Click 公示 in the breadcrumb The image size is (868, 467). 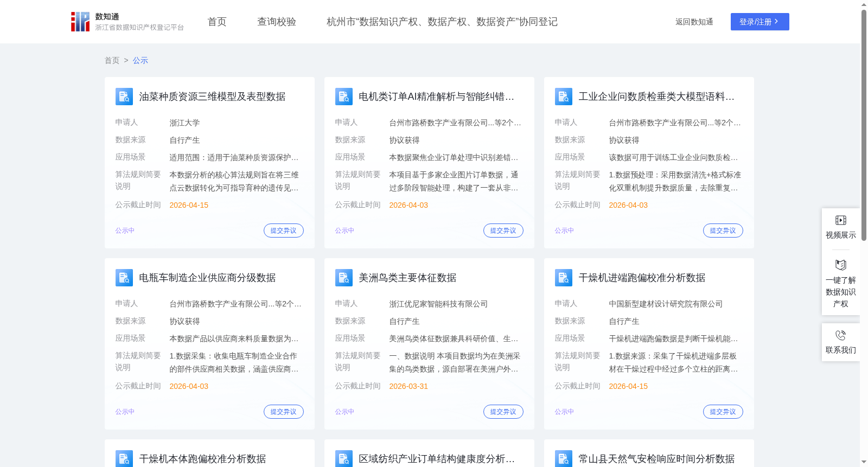(141, 60)
